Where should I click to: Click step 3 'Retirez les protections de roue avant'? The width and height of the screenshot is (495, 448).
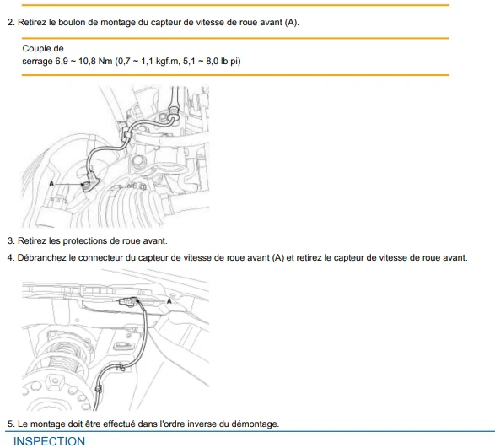88,240
